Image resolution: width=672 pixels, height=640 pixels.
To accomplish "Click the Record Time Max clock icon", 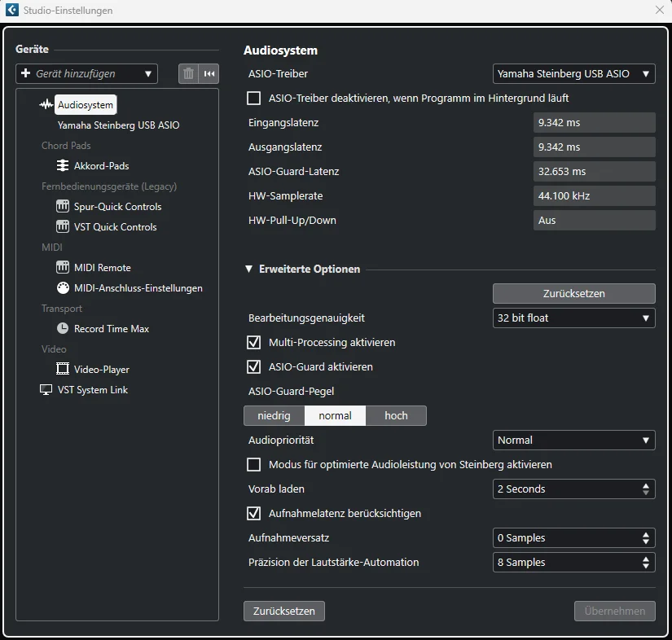I will pos(63,329).
